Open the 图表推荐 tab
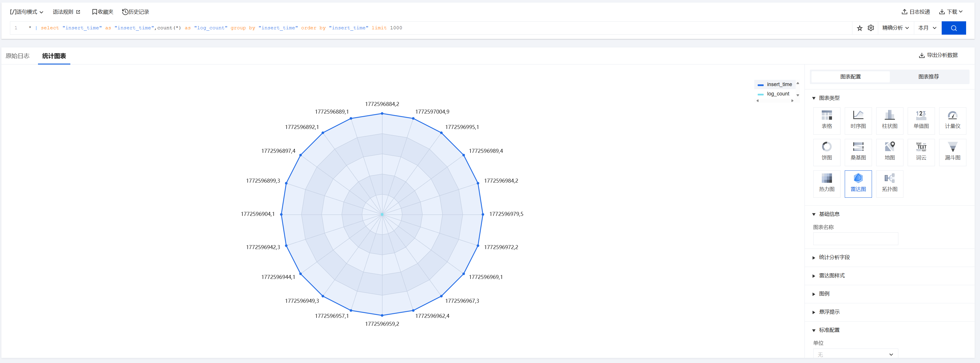Screen dimensions: 980x363 pos(928,77)
